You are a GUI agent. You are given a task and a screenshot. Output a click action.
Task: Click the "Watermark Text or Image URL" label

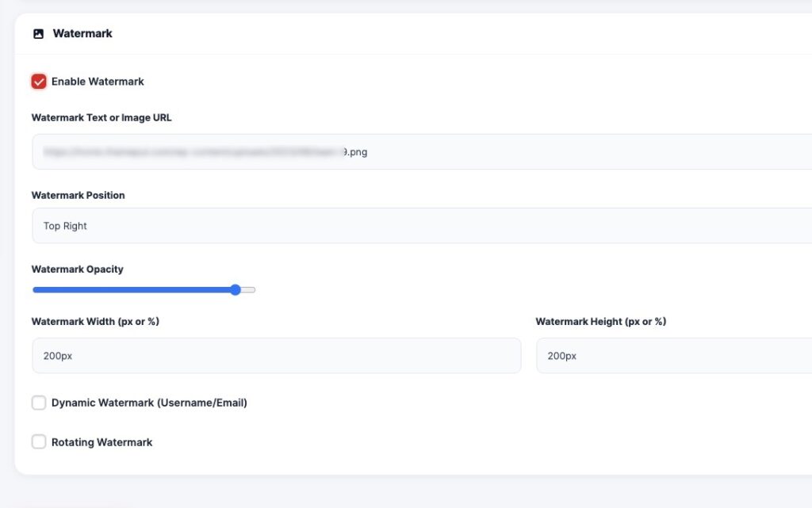[101, 118]
